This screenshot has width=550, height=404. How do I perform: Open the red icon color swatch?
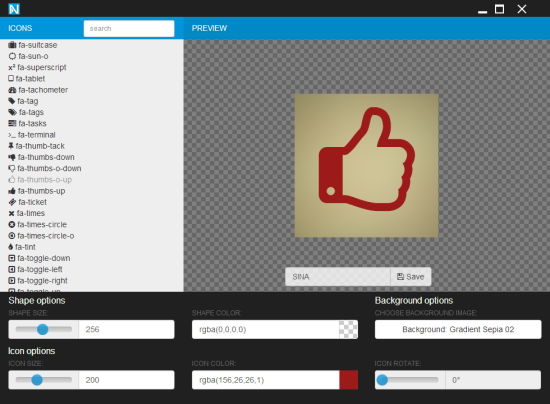[x=349, y=380]
